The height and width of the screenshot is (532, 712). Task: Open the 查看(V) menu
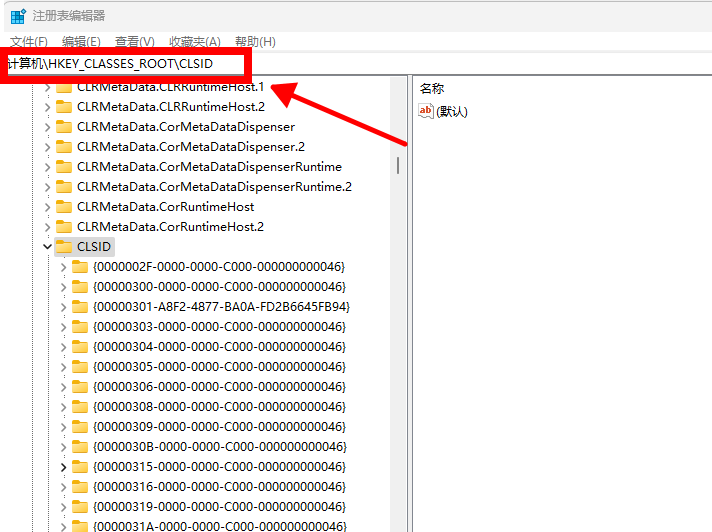pos(135,42)
